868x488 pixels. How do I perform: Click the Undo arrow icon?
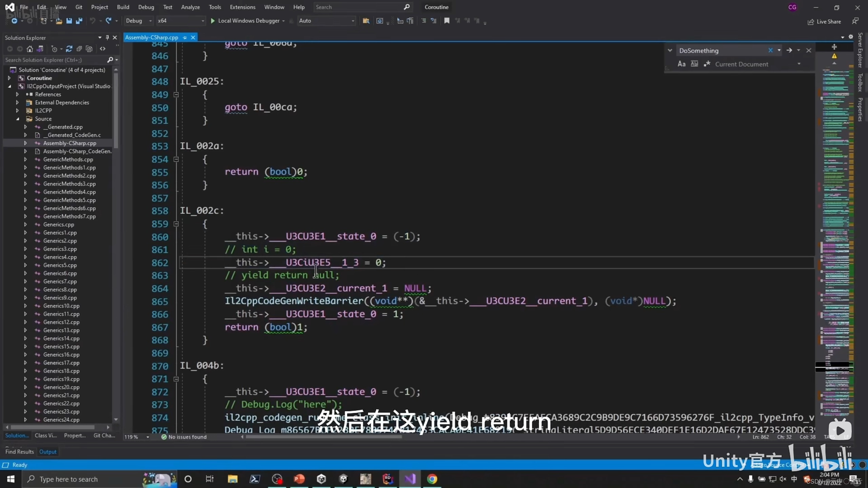(92, 21)
